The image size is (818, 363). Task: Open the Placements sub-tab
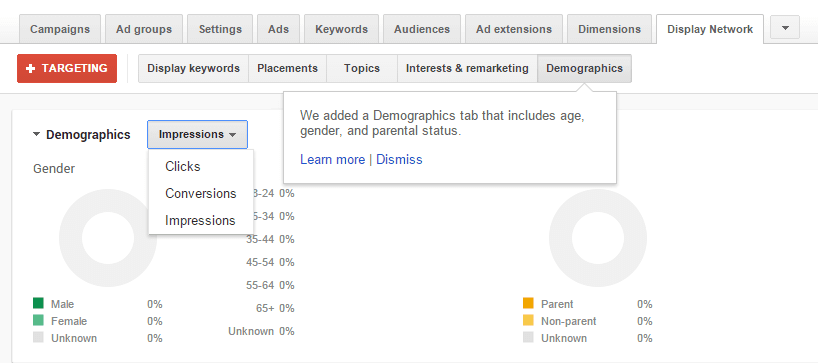click(287, 68)
